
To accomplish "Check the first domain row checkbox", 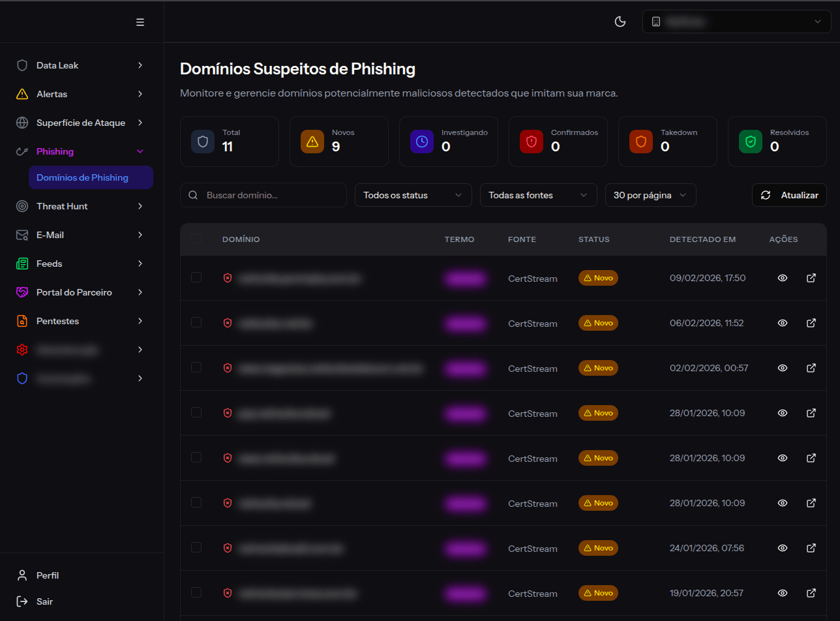I will click(196, 277).
